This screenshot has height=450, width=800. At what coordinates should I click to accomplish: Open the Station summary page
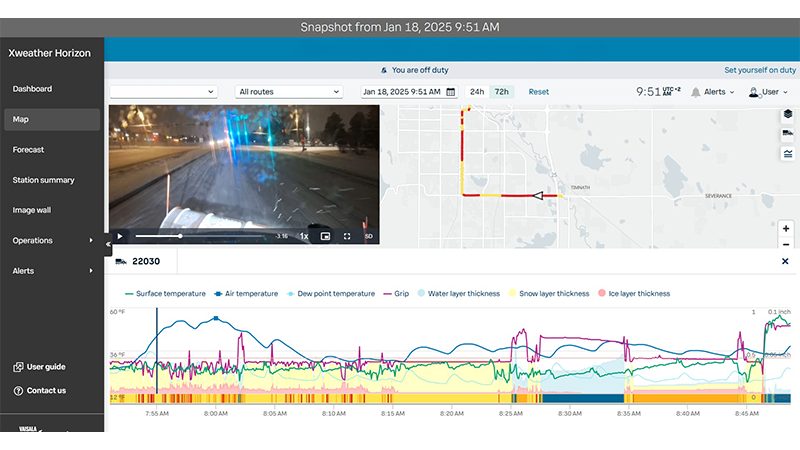tap(43, 180)
